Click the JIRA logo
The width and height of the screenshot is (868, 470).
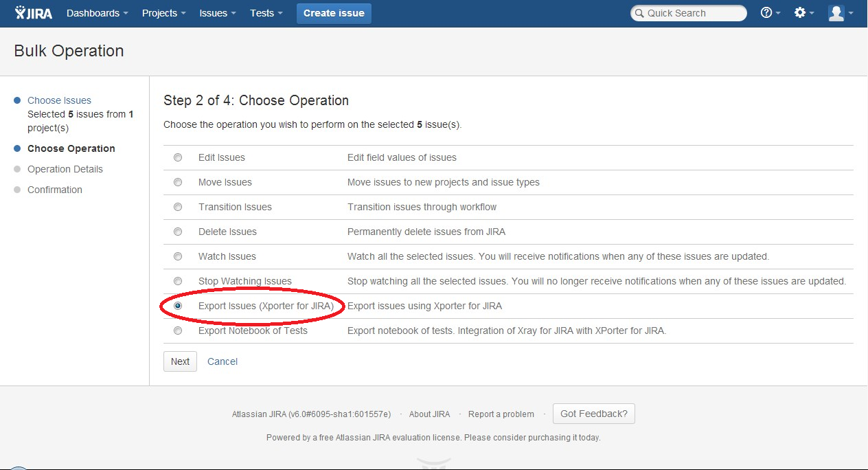coord(34,13)
